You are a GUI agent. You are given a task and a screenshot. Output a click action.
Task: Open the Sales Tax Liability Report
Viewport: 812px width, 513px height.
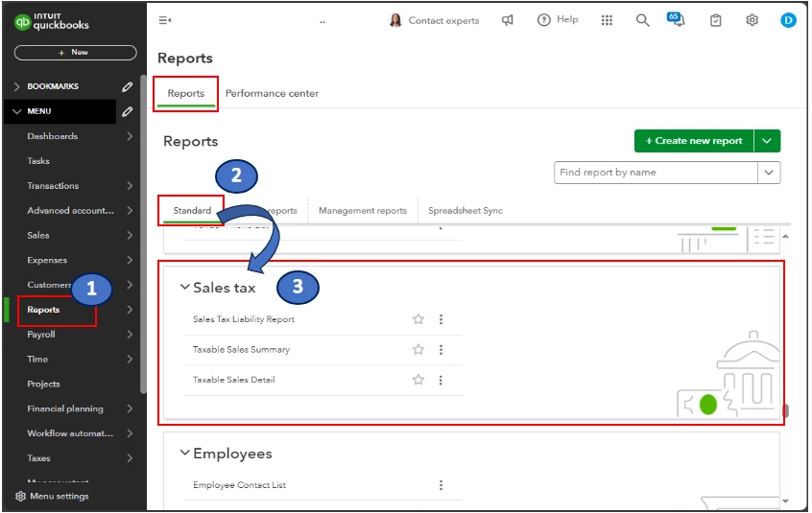click(244, 319)
